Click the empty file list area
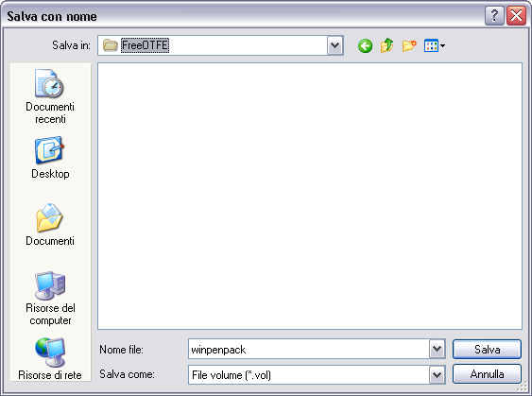 pyautogui.click(x=310, y=196)
